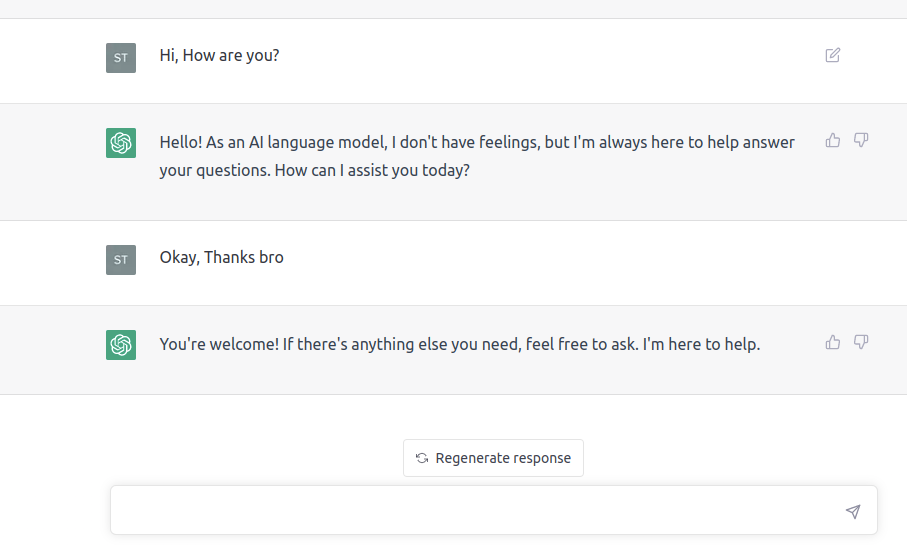
Task: Click the ChatGPT logo beside first reply
Action: [x=121, y=143]
